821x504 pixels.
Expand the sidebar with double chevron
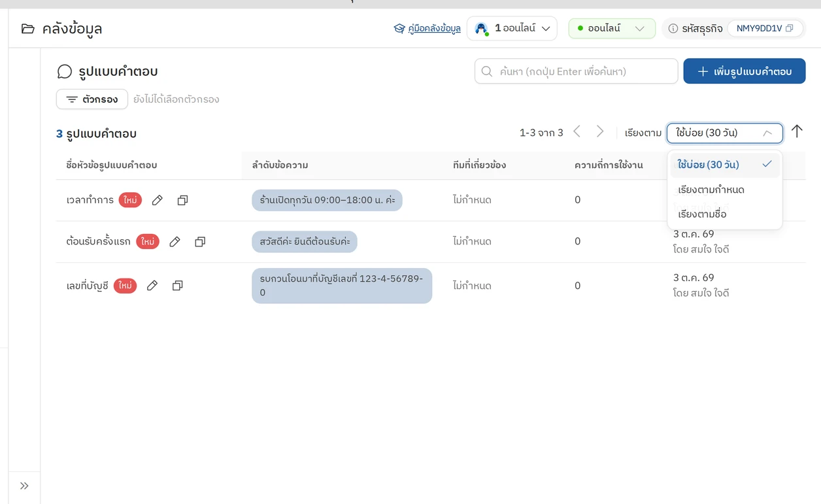coord(24,486)
